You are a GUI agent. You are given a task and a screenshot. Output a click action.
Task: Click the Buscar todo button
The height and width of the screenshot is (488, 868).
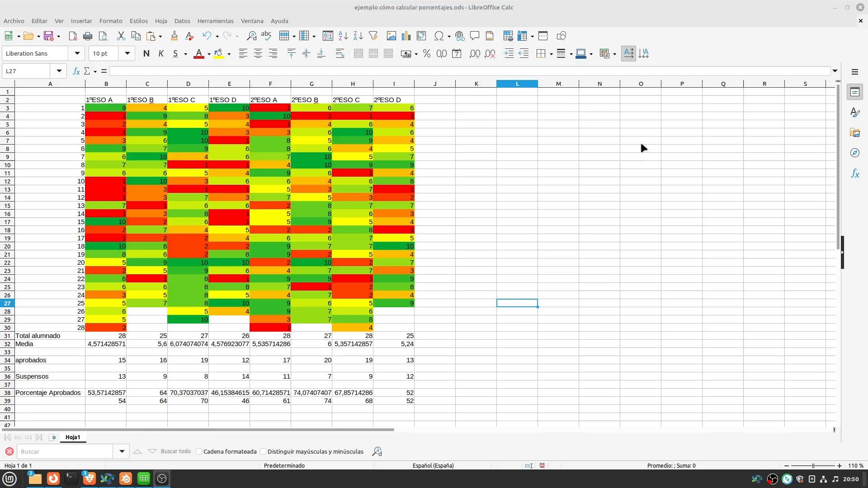pos(175,451)
